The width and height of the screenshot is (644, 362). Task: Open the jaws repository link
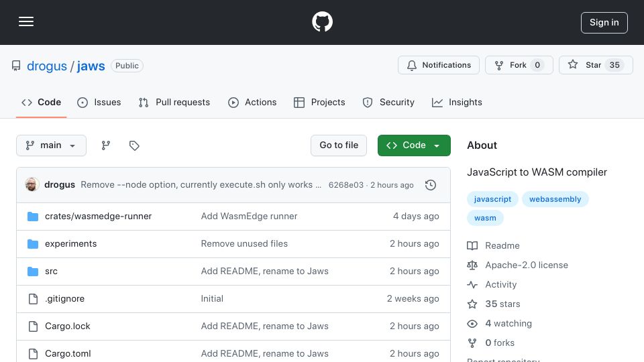click(x=91, y=66)
